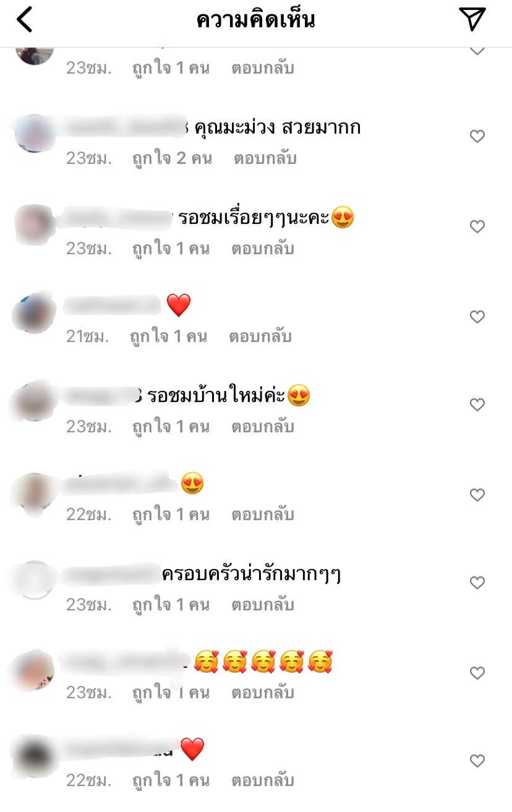Open avatar of รอชมเรื่อยๆๆ commenter

click(x=34, y=224)
